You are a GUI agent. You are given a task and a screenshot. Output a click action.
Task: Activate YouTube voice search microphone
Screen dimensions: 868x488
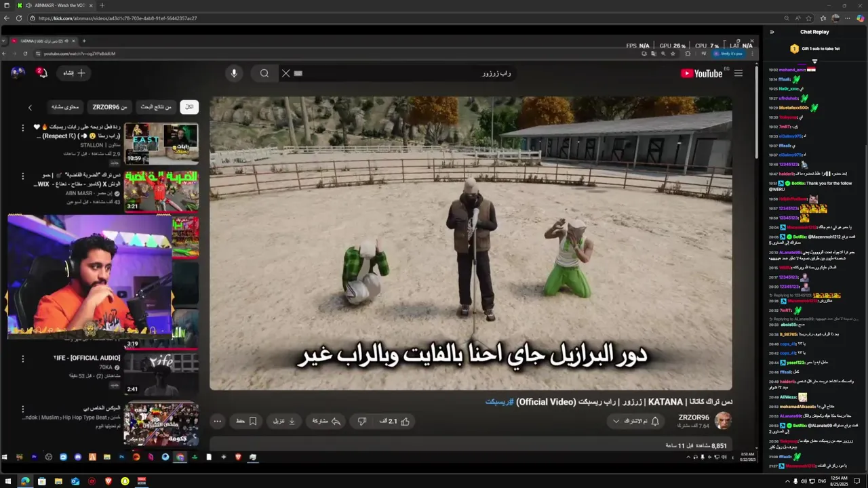[234, 73]
